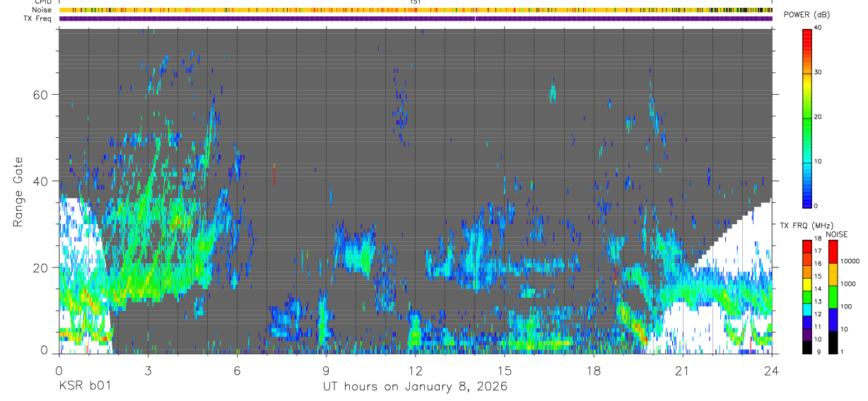
Task: Click the 18 tick on the UT hours axis
Action: pyautogui.click(x=594, y=370)
